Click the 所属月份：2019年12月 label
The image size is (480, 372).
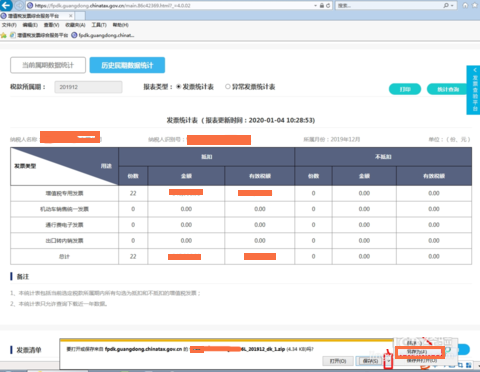click(332, 139)
